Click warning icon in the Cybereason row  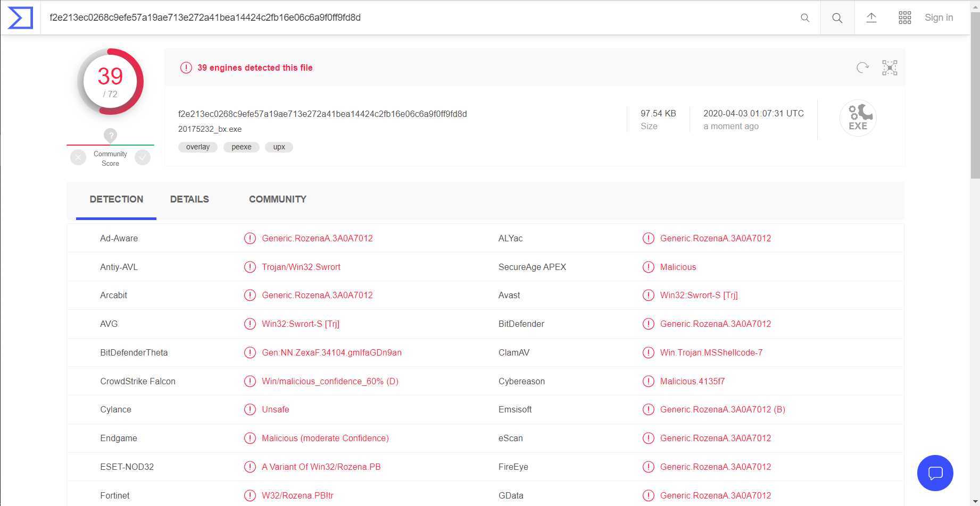point(648,381)
